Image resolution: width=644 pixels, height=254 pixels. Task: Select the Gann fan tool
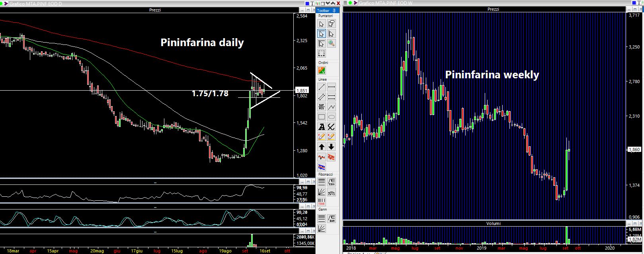tap(322, 228)
